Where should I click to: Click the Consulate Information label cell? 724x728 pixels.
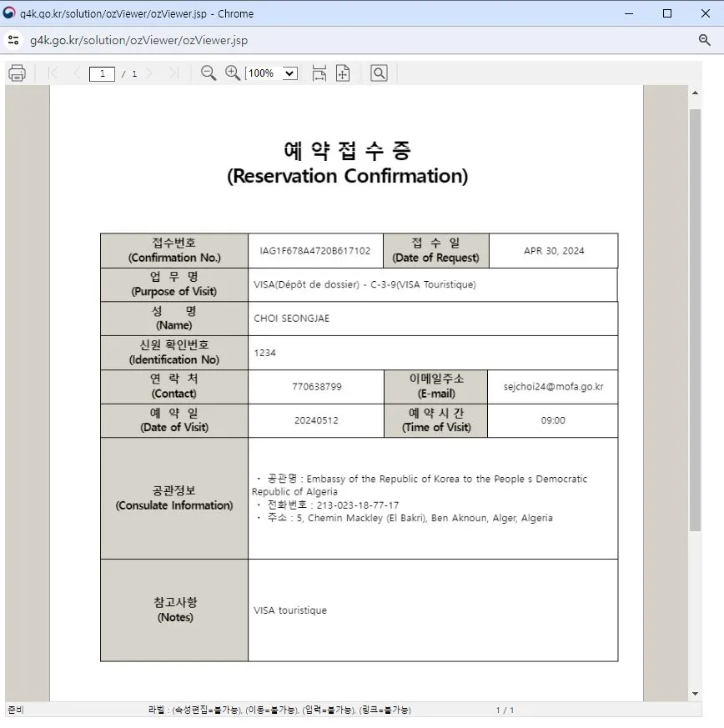[174, 498]
